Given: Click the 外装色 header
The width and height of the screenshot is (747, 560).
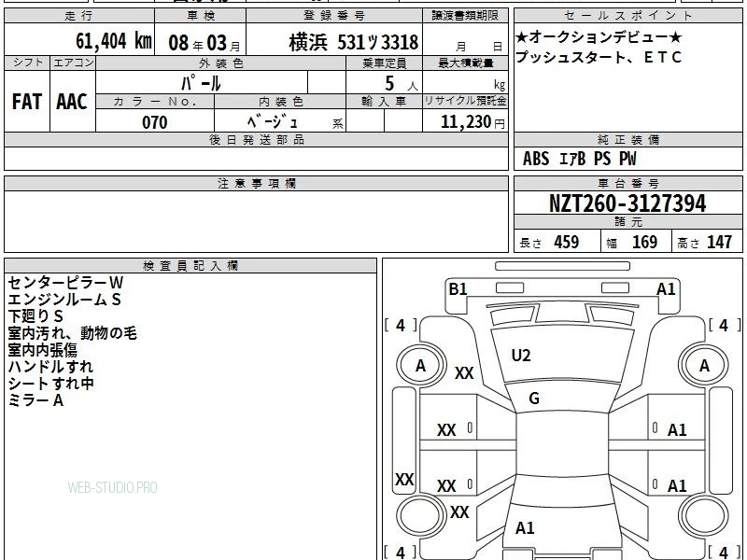Looking at the screenshot, I should click(x=220, y=63).
